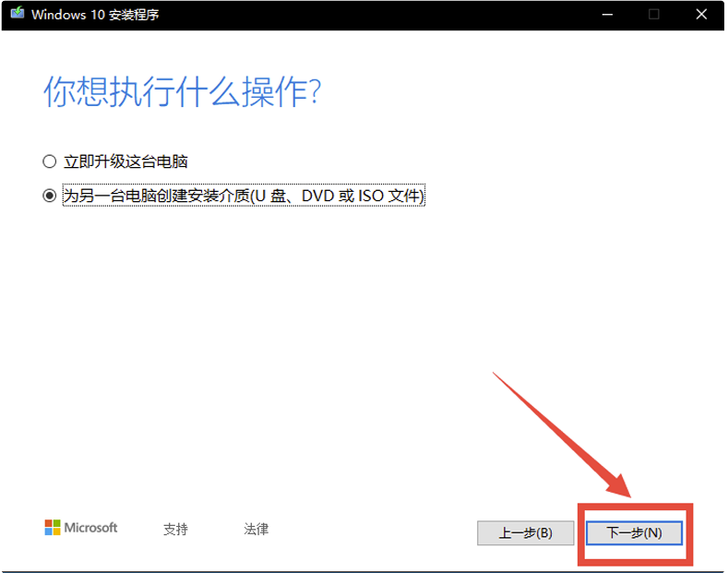Click the heading 你想执行什么操作?
Screen dimensions: 728x573
point(182,92)
